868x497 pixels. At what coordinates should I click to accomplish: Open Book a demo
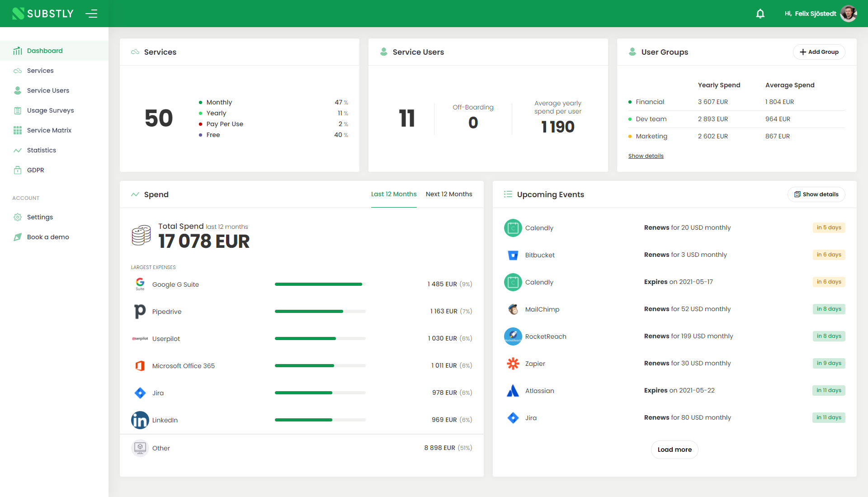[54, 237]
